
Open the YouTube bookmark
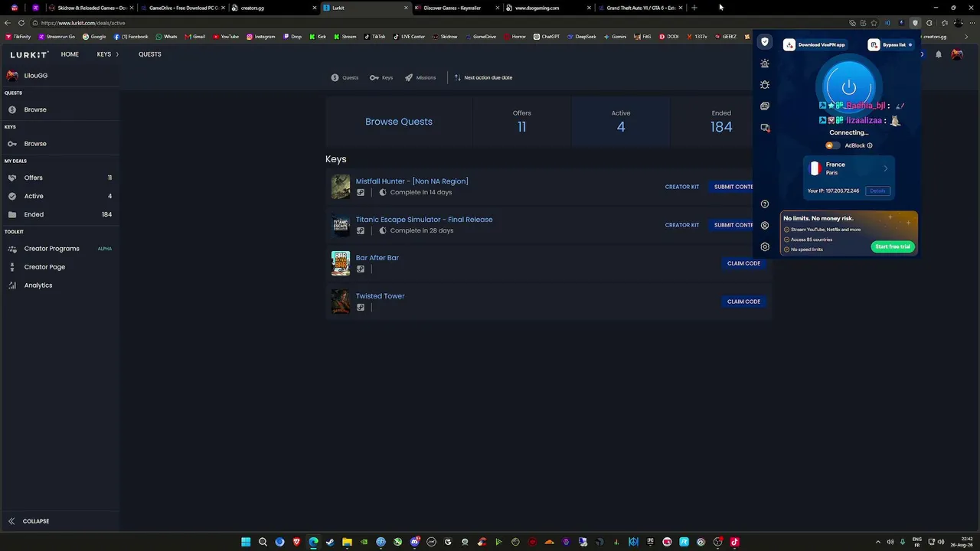(x=226, y=37)
